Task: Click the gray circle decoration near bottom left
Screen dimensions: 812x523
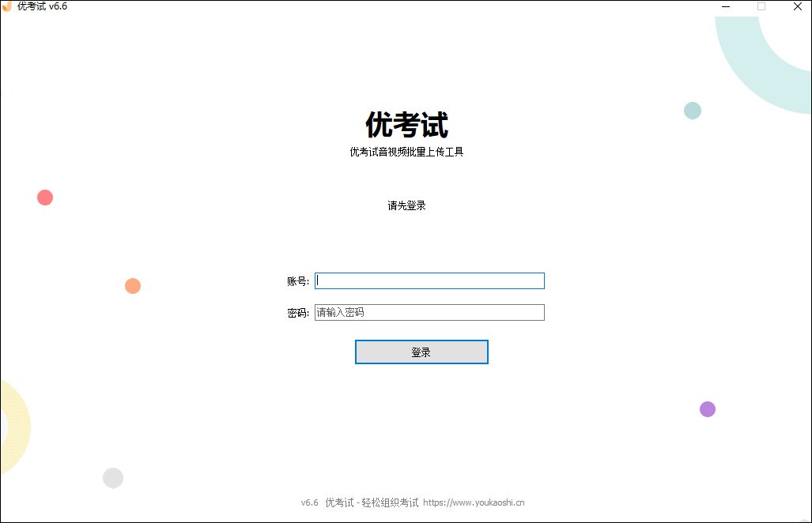Action: (112, 477)
